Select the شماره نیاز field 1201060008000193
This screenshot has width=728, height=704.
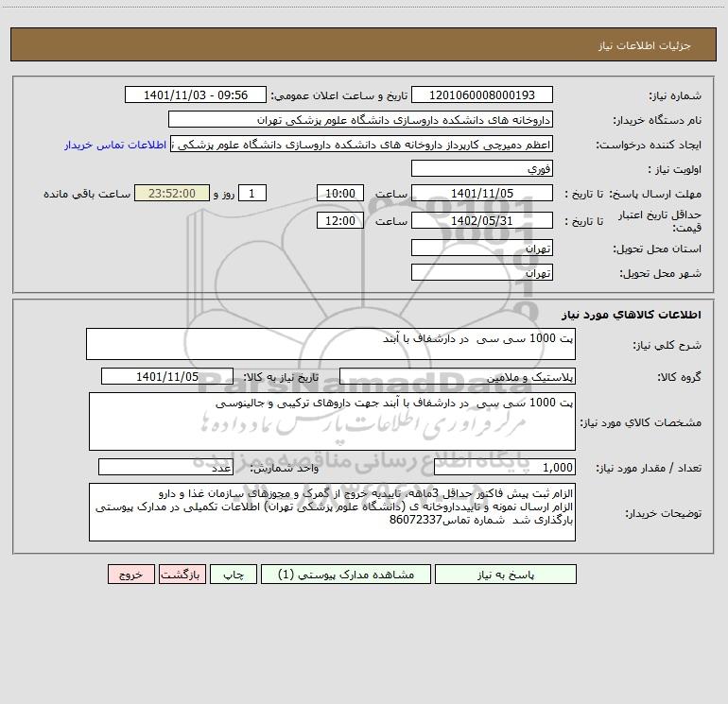click(x=482, y=94)
